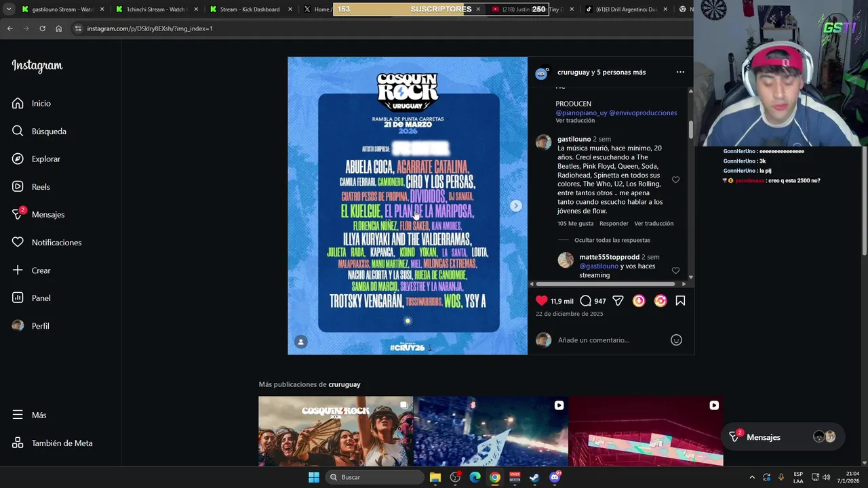
Task: Click Responder on gastilouno comment
Action: (x=614, y=224)
